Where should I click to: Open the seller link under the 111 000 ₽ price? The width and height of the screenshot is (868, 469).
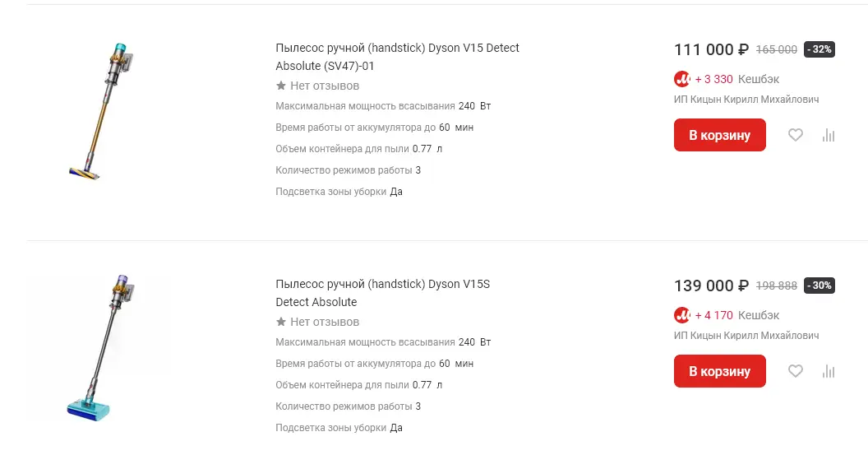tap(746, 100)
